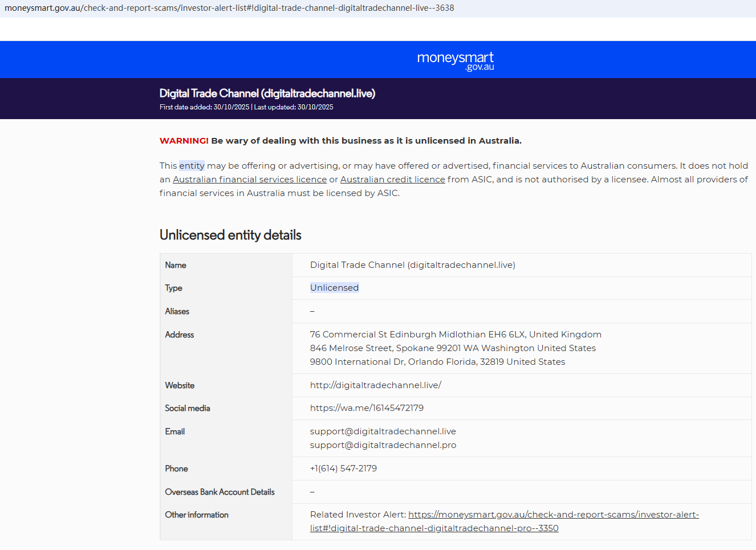Click the Aliases row label

(x=177, y=311)
